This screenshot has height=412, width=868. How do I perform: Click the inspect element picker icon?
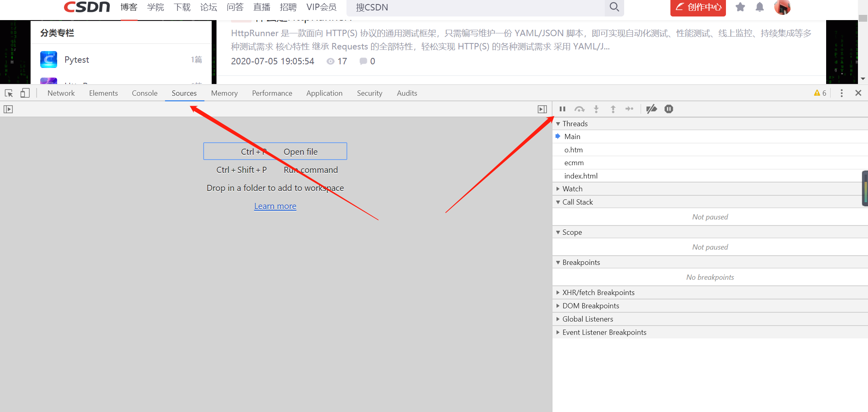tap(9, 93)
